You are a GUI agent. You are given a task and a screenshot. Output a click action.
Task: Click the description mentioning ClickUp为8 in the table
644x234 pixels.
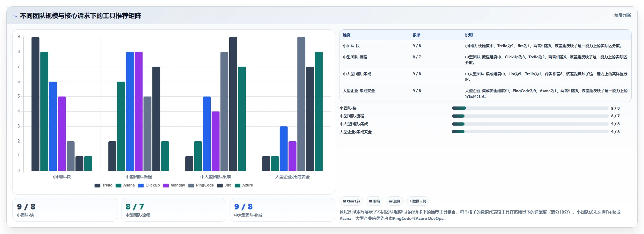[x=546, y=60]
